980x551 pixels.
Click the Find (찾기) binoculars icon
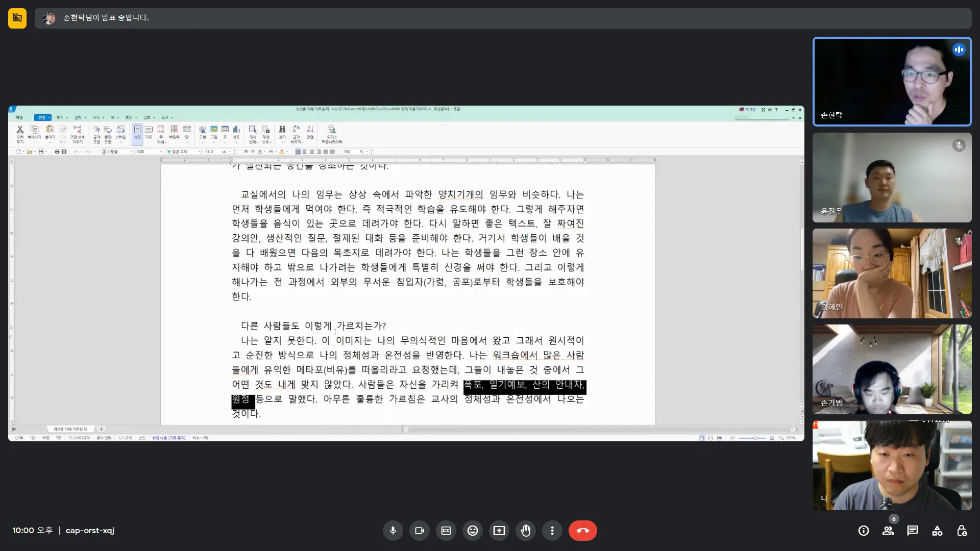(x=282, y=133)
